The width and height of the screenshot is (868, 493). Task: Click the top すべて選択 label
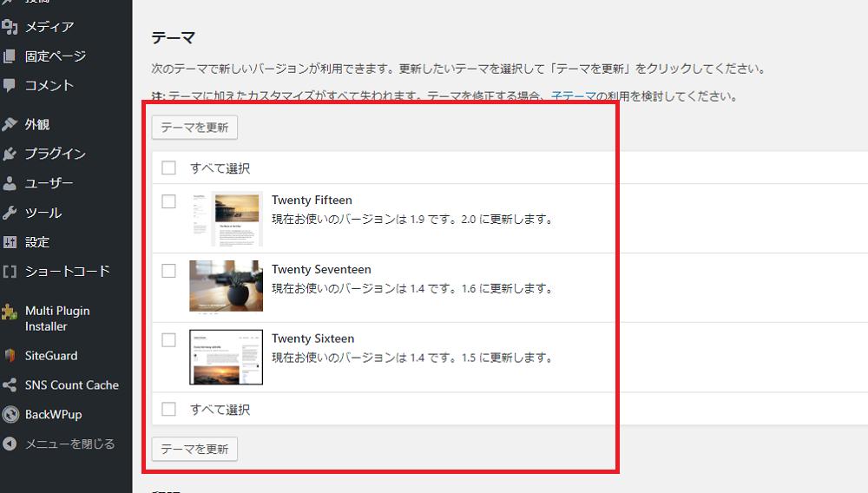click(220, 168)
